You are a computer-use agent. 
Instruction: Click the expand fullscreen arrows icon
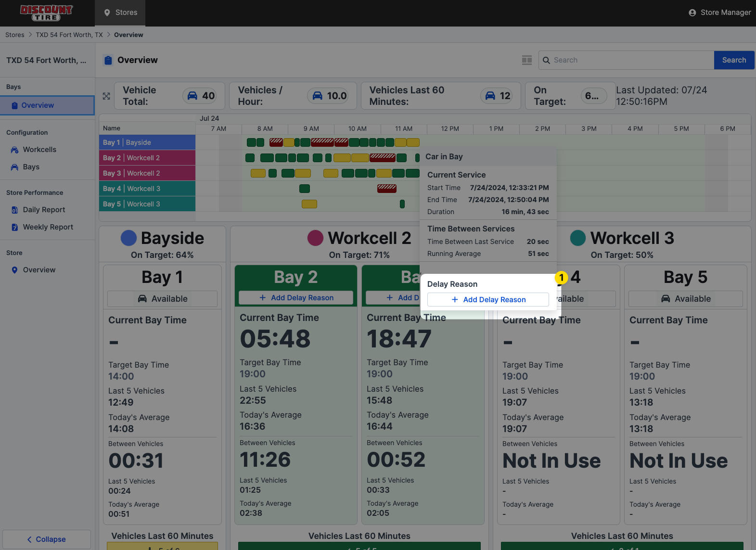click(x=106, y=96)
